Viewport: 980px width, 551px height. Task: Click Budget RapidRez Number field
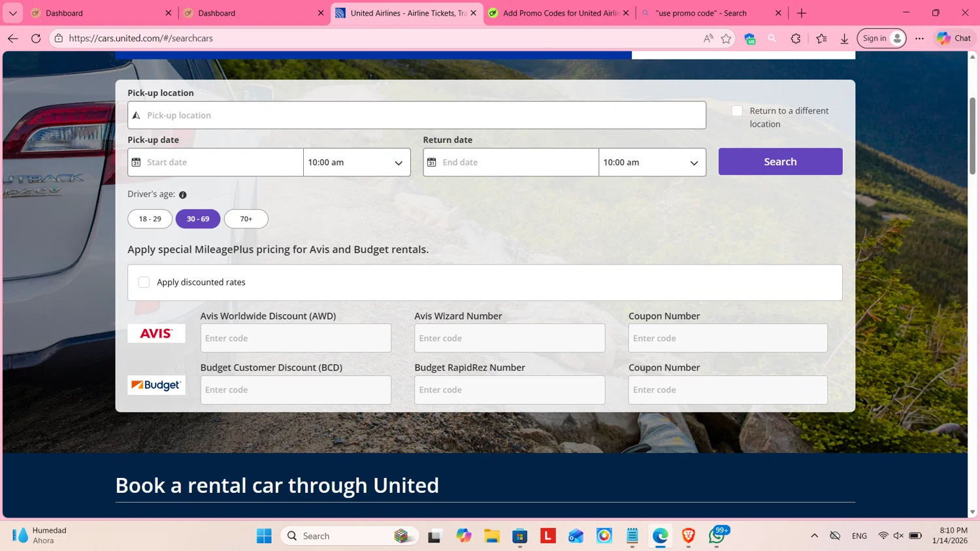(x=510, y=390)
